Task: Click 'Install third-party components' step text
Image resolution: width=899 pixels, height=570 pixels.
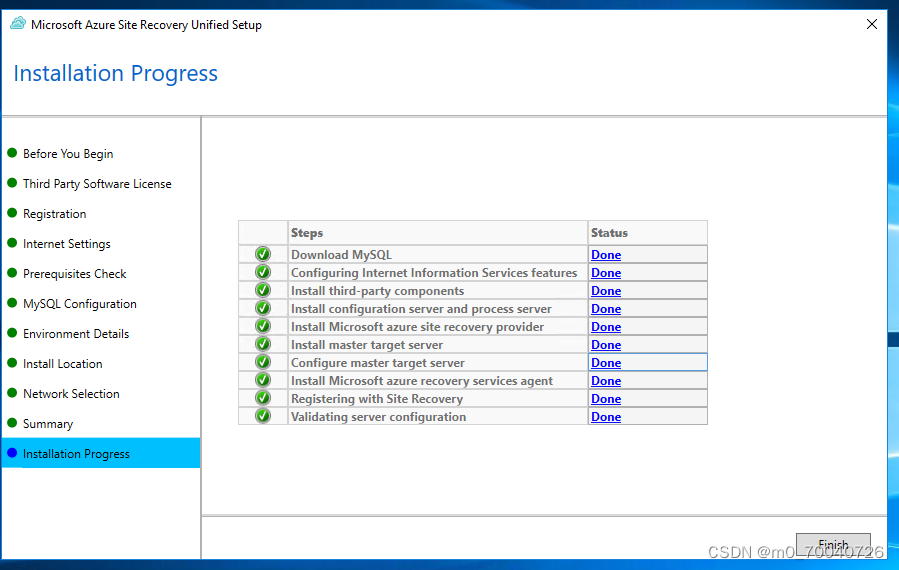Action: click(377, 291)
